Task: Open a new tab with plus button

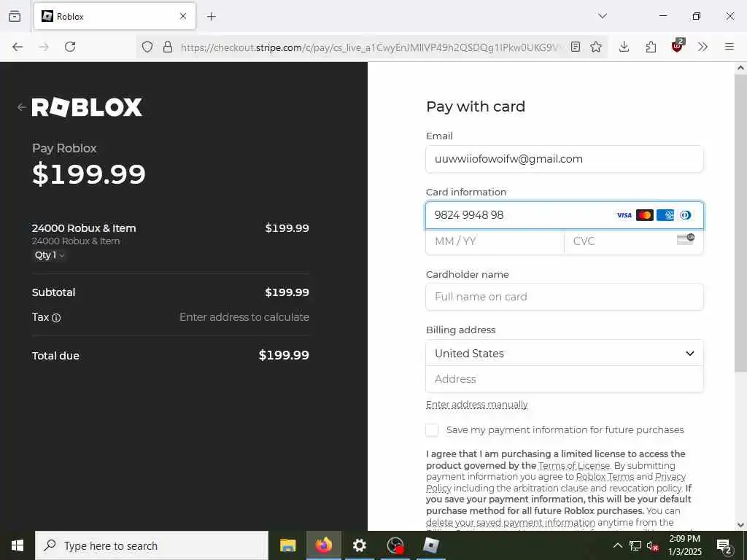Action: click(212, 17)
